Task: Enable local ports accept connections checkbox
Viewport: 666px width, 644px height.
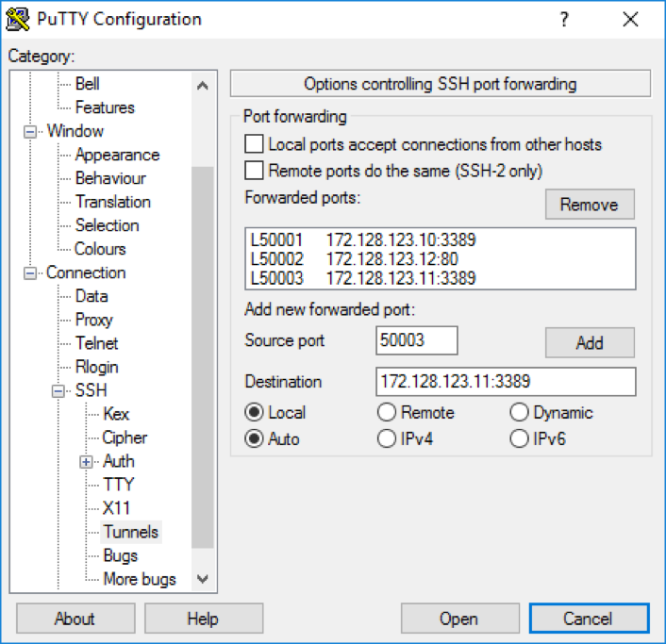Action: click(x=254, y=144)
